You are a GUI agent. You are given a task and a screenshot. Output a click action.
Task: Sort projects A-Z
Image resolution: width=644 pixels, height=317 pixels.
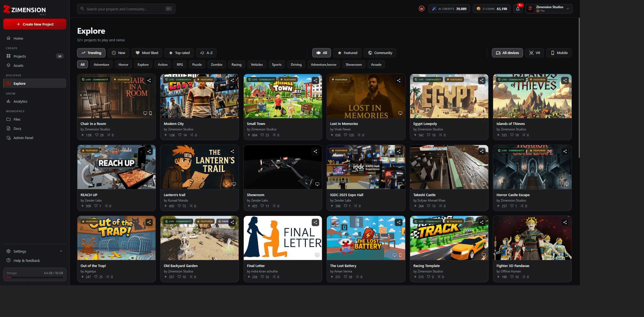point(206,53)
